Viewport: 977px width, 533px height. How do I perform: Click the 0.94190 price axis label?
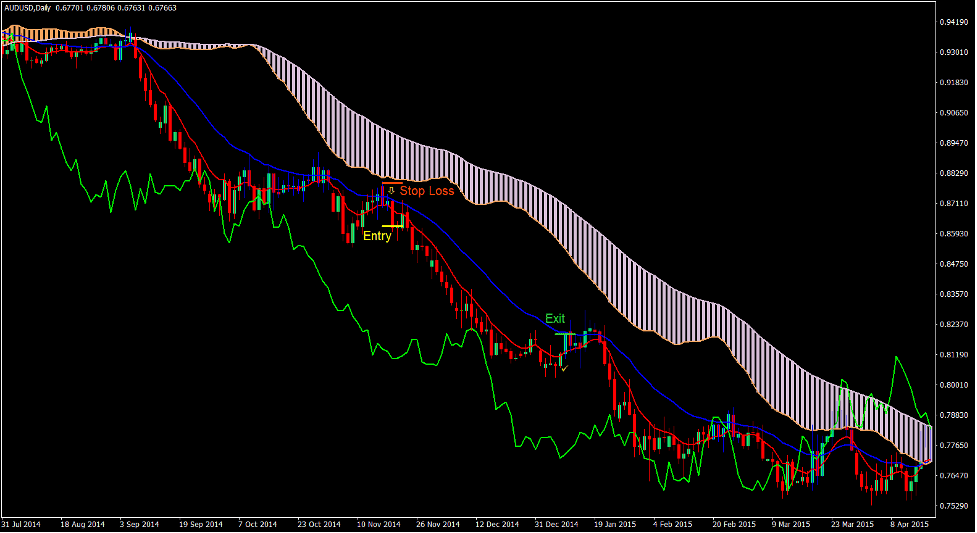tap(953, 22)
